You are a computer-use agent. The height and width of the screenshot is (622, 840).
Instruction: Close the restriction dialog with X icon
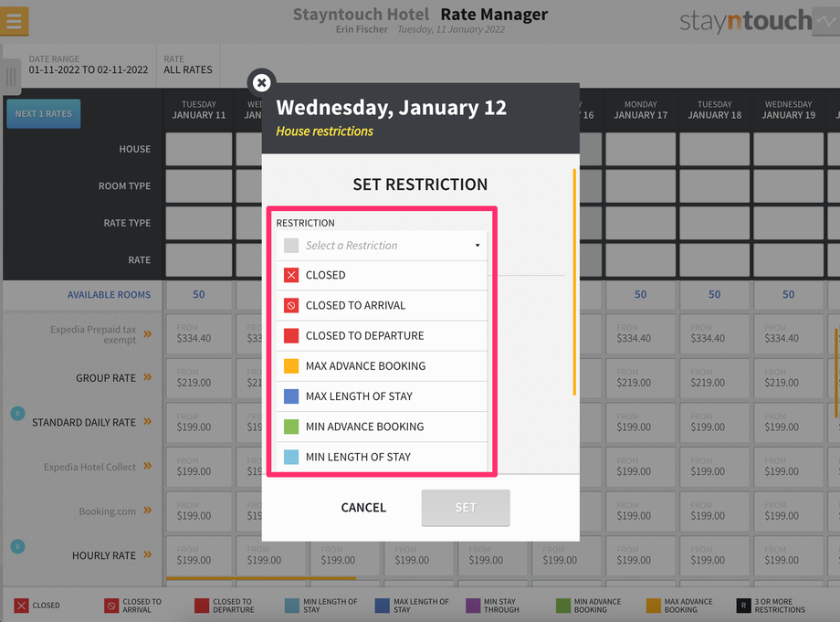coord(261,82)
